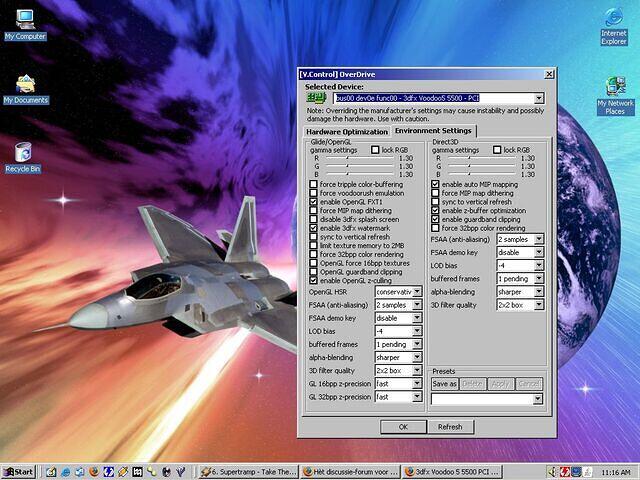This screenshot has height=480, width=640.
Task: Open the Direct3D 3D filter quality dropdown
Action: (539, 305)
